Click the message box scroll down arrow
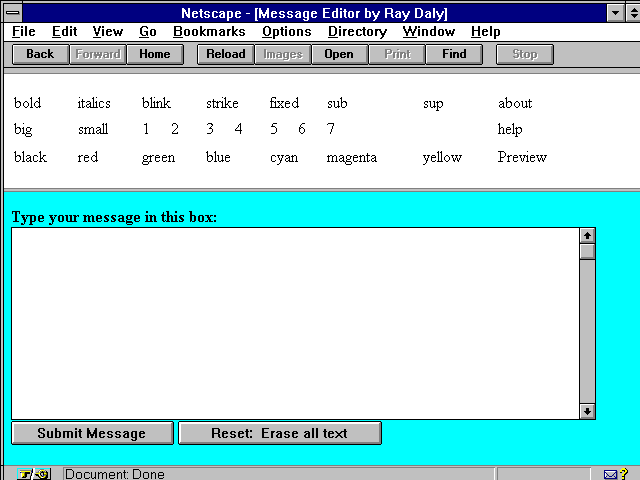This screenshot has width=640, height=480. (587, 411)
